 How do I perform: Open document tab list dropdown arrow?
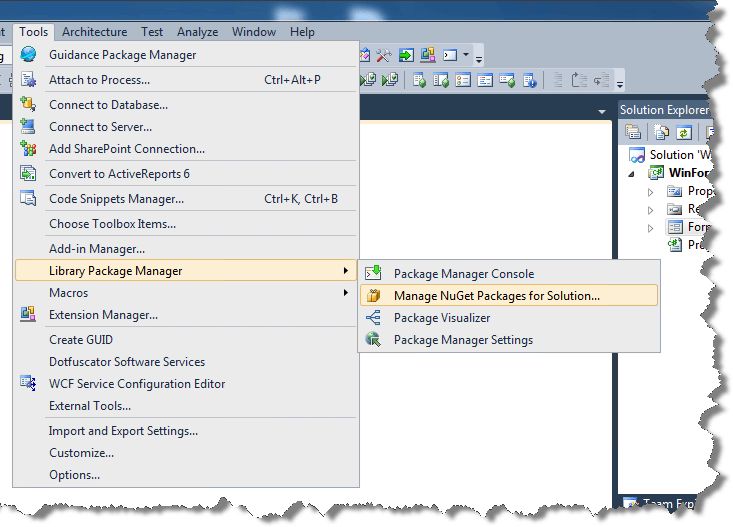(x=602, y=111)
